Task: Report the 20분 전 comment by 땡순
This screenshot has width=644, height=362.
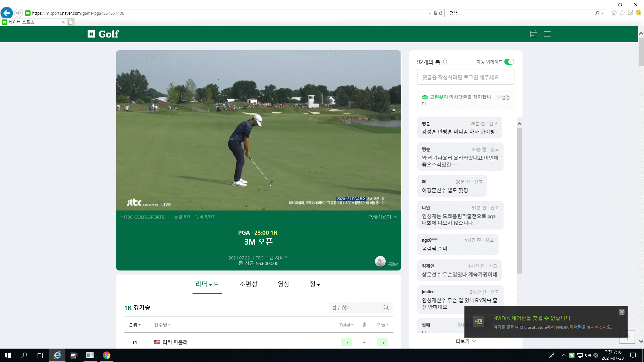Action: pyautogui.click(x=493, y=124)
